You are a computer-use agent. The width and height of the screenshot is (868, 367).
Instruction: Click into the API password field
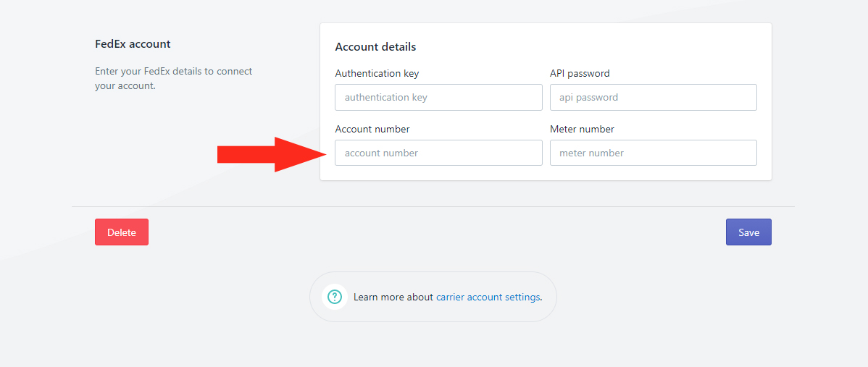[x=653, y=97]
